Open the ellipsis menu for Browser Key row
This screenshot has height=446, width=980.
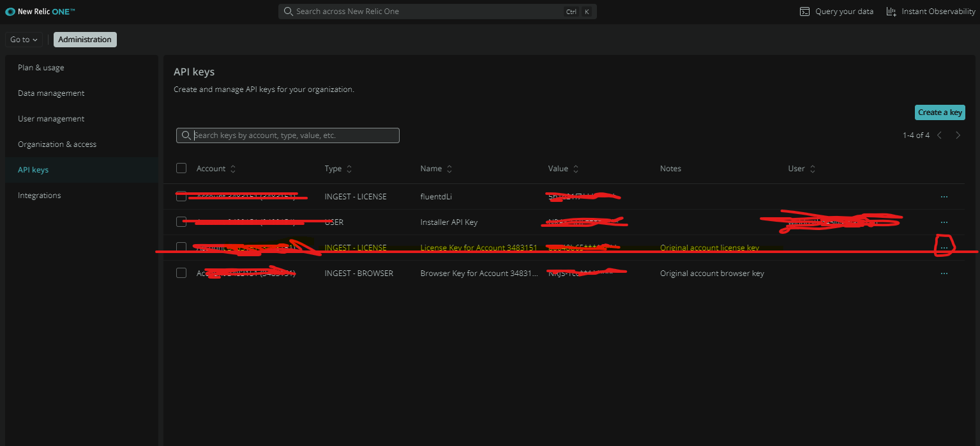944,273
